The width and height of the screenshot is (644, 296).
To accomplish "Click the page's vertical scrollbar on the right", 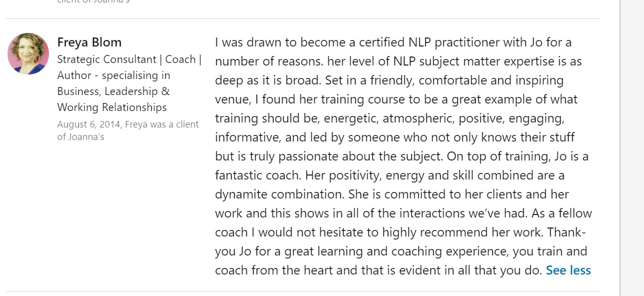I will click(632, 148).
